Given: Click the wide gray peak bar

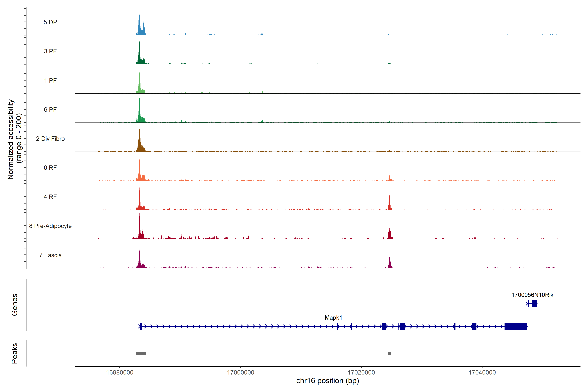Looking at the screenshot, I should click(x=141, y=353).
